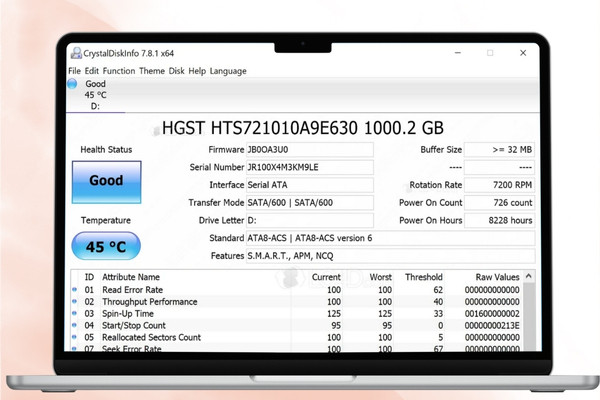Click the disk model title HGST HTS721010A9E630
Screen dimensions: 600x400
303,128
